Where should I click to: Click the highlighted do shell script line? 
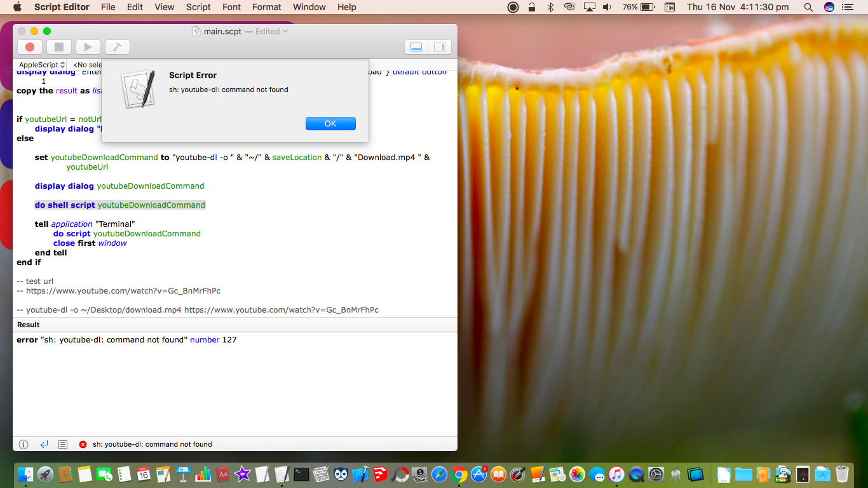[120, 205]
